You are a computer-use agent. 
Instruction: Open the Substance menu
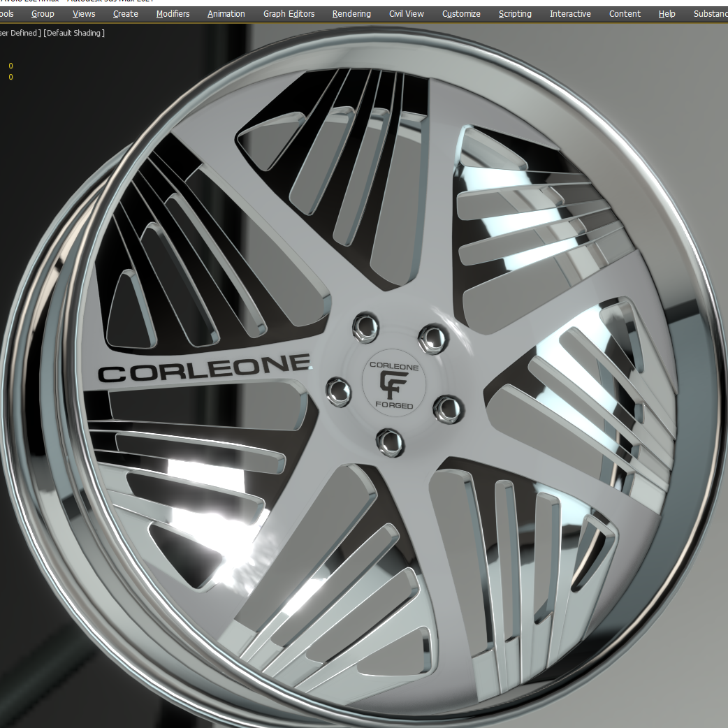[x=710, y=14]
